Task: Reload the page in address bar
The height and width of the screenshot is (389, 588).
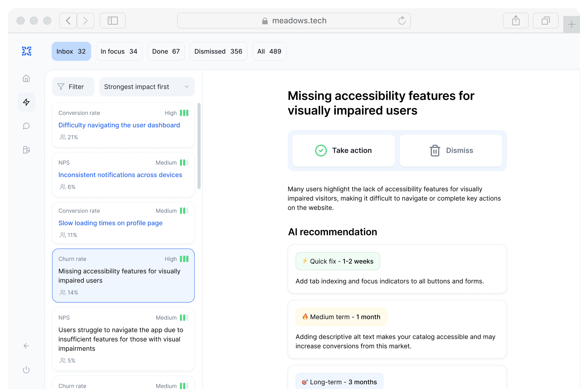Action: (x=402, y=21)
